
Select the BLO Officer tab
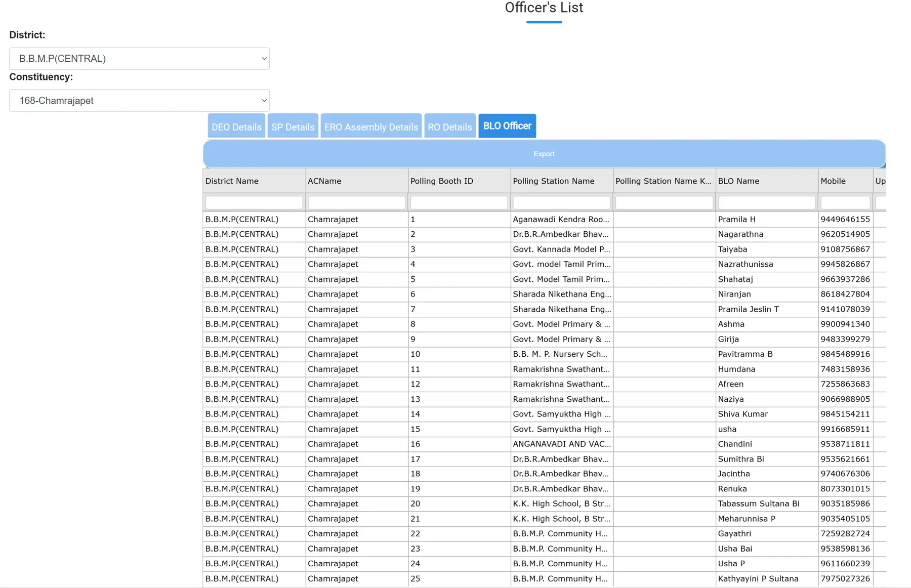click(507, 126)
